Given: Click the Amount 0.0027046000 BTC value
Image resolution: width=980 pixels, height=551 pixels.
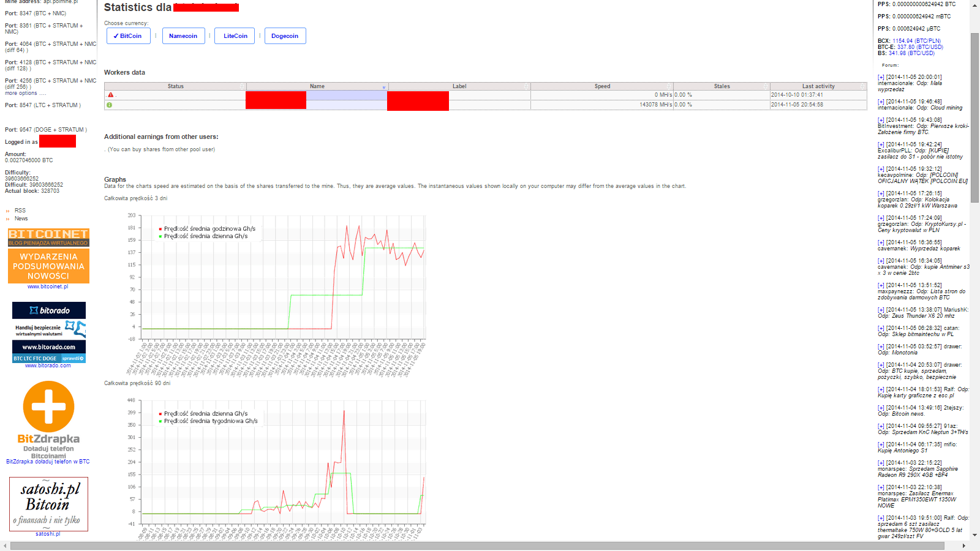Looking at the screenshot, I should pyautogui.click(x=29, y=160).
